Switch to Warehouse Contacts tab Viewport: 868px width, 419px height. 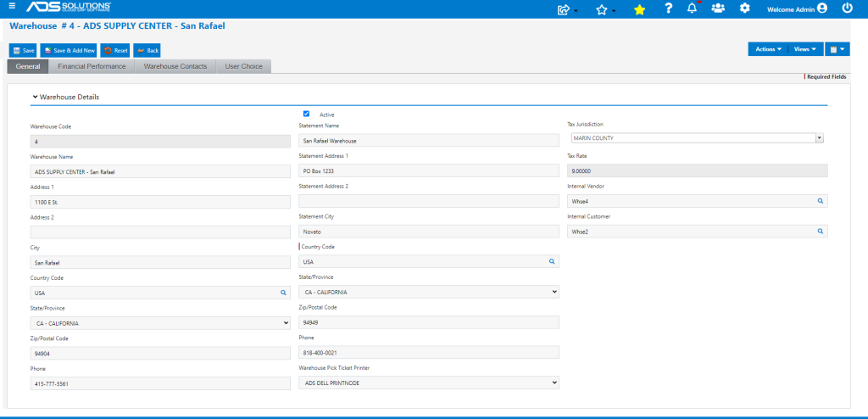tap(175, 66)
